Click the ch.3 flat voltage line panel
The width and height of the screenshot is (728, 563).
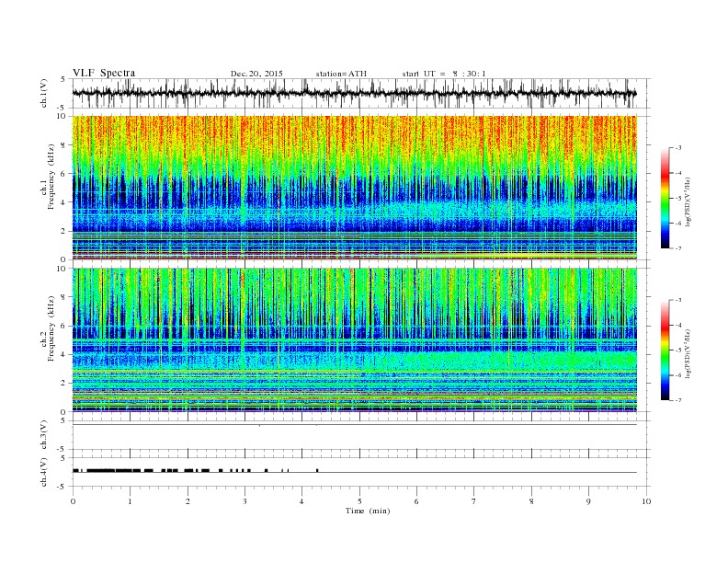[361, 435]
